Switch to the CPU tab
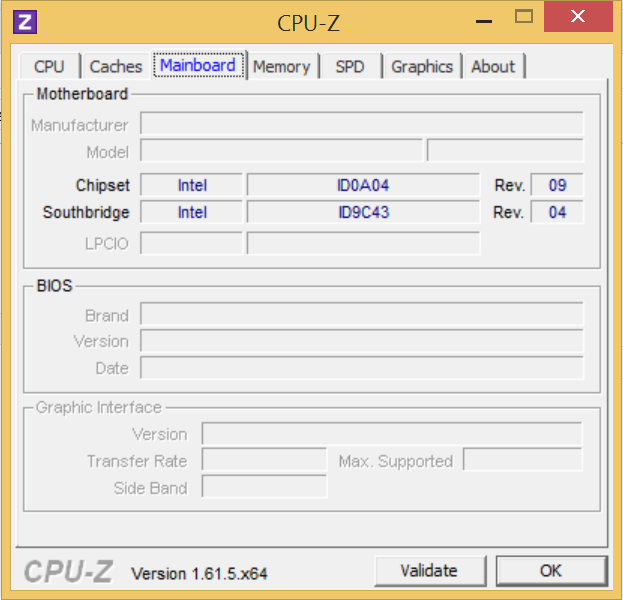This screenshot has width=623, height=600. coord(49,66)
